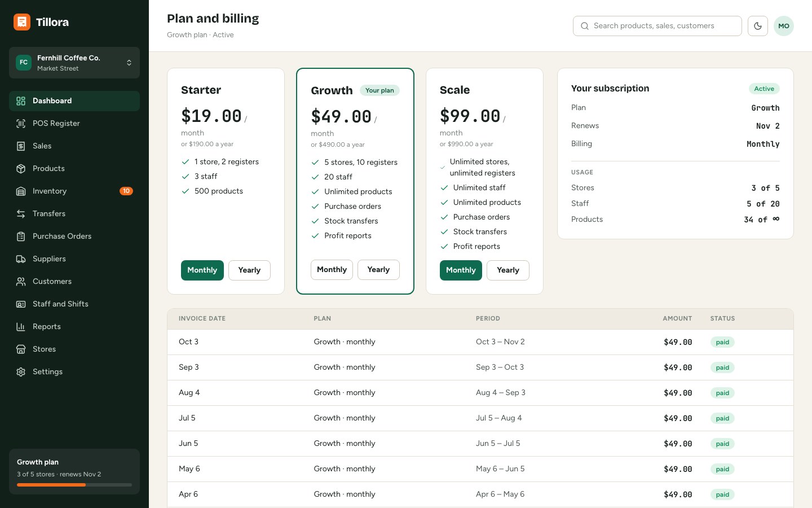Navigate to Staff and Shifts
The image size is (812, 508).
tap(74, 304)
